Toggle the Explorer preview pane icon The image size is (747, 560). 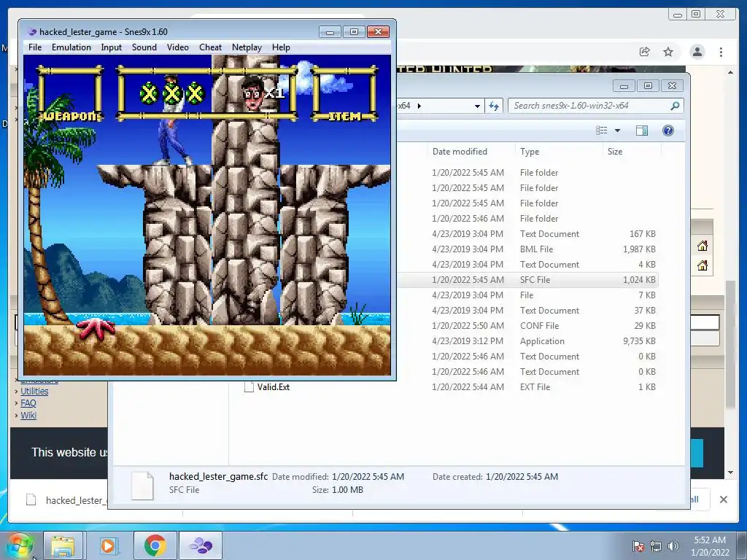642,131
